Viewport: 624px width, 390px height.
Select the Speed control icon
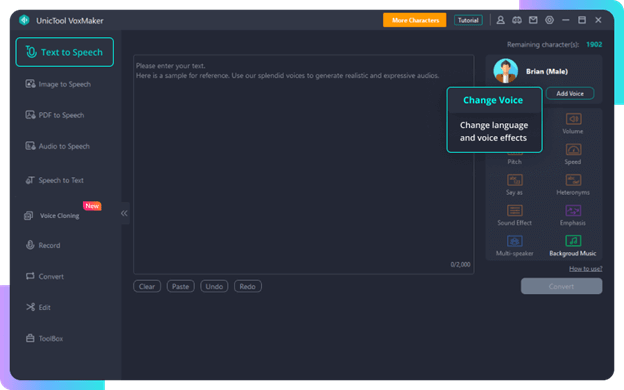(573, 150)
